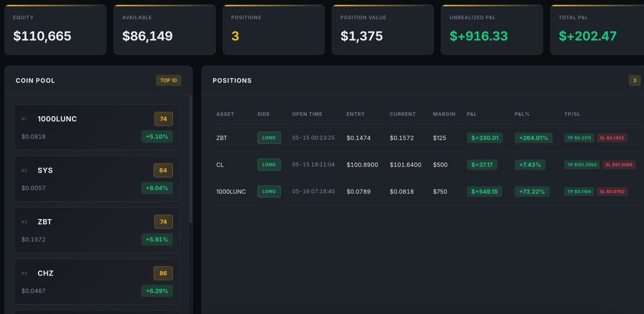Image resolution: width=644 pixels, height=314 pixels.
Task: Click the margin value $750
Action: click(x=440, y=191)
